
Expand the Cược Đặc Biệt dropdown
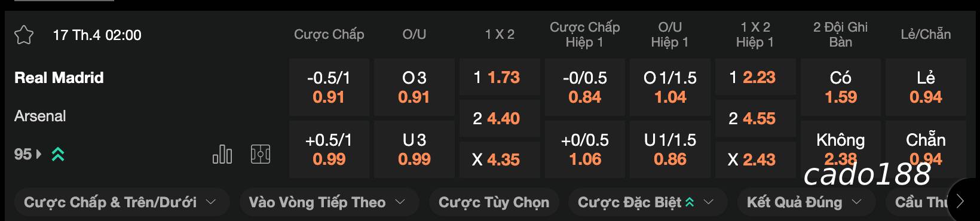coord(647,202)
